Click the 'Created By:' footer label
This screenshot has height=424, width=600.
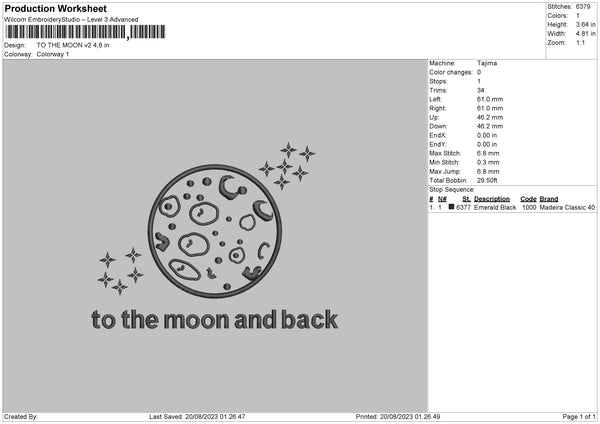(21, 417)
